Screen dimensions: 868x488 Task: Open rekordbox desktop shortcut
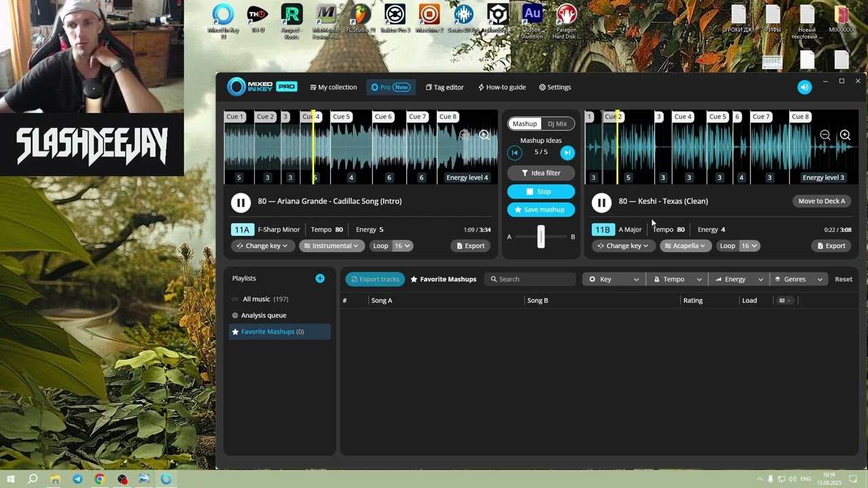(498, 19)
